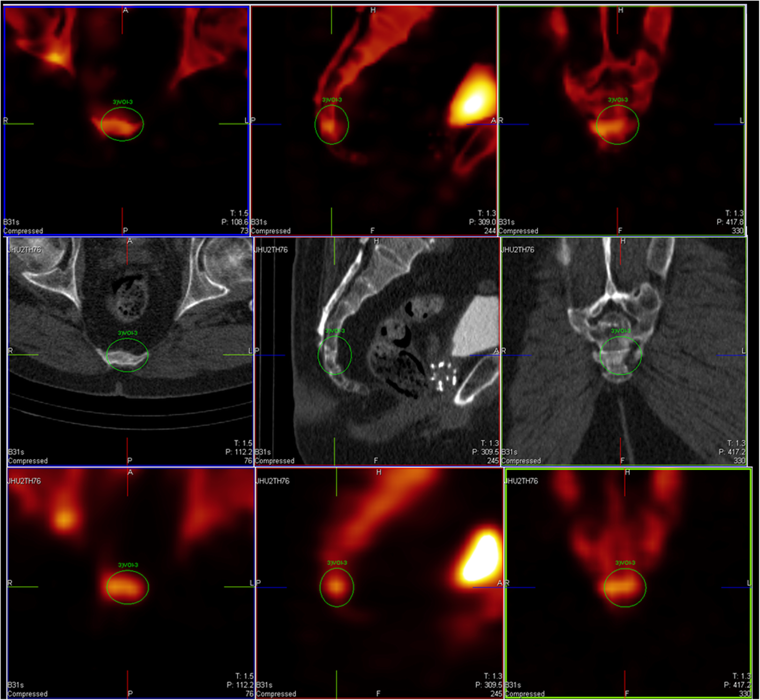This screenshot has height=700, width=760.
Task: Click slice number 245 in the sagittal CT view
Action: tap(494, 461)
